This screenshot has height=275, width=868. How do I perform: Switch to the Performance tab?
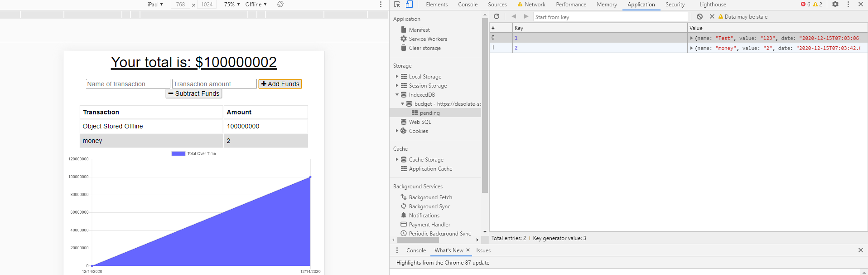571,5
